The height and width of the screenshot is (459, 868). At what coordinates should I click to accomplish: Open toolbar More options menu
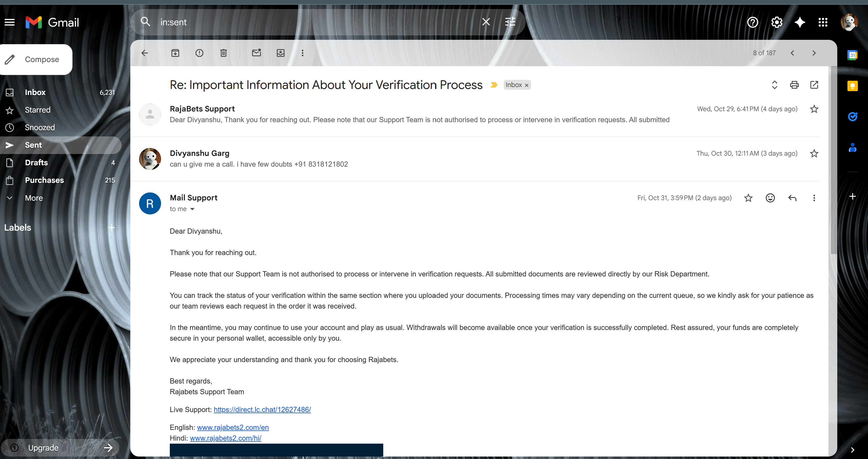(303, 53)
